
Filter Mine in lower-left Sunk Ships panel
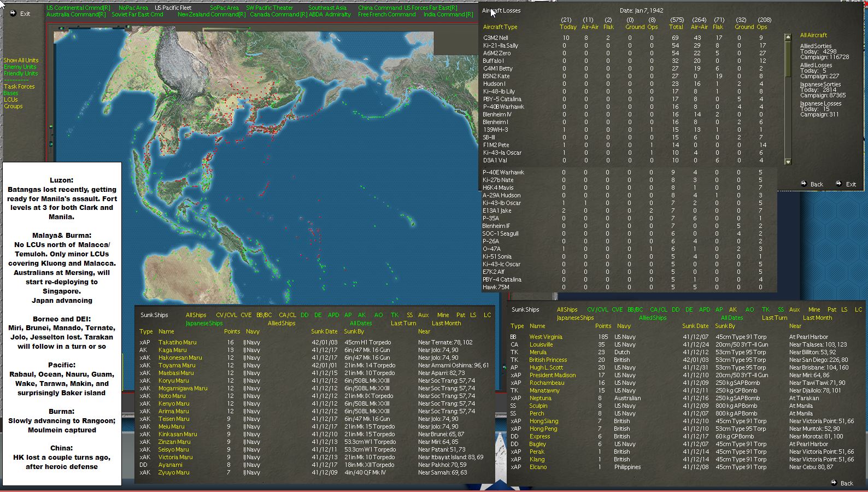click(x=443, y=315)
